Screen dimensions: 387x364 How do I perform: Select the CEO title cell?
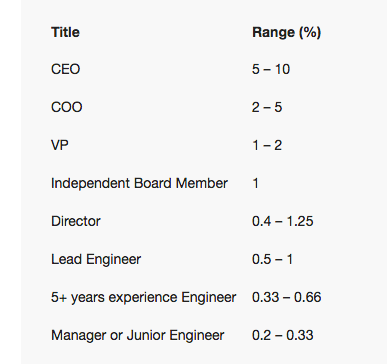point(66,69)
